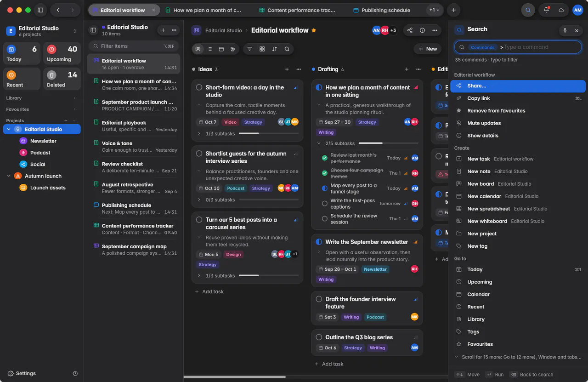Click 'Add task' under the Ideas column

click(209, 291)
